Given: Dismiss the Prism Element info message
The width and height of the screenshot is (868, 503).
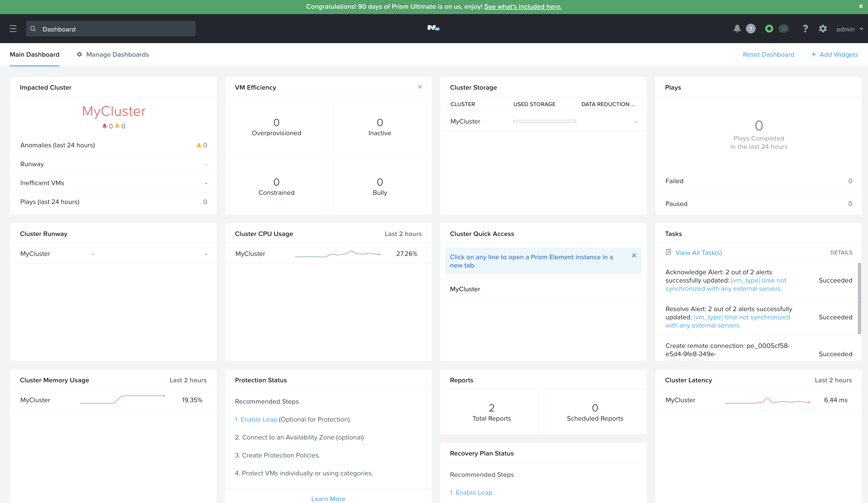Looking at the screenshot, I should 634,255.
